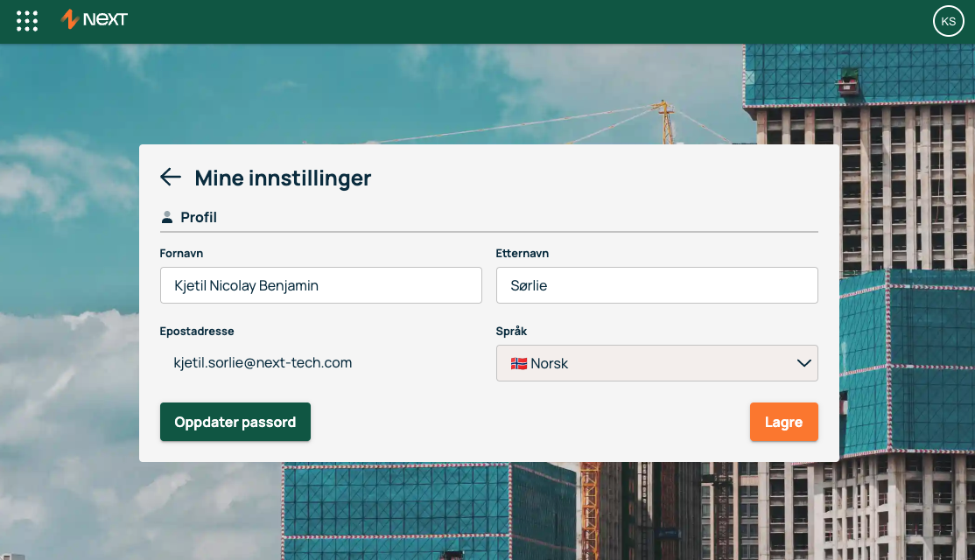Click the Mine innstillinger heading

pyautogui.click(x=283, y=178)
